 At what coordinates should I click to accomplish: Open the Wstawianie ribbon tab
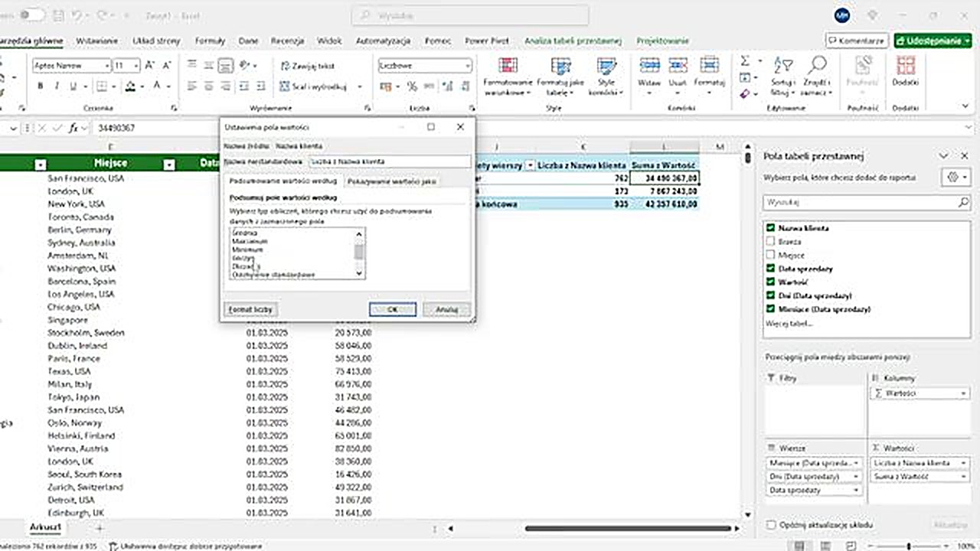97,41
